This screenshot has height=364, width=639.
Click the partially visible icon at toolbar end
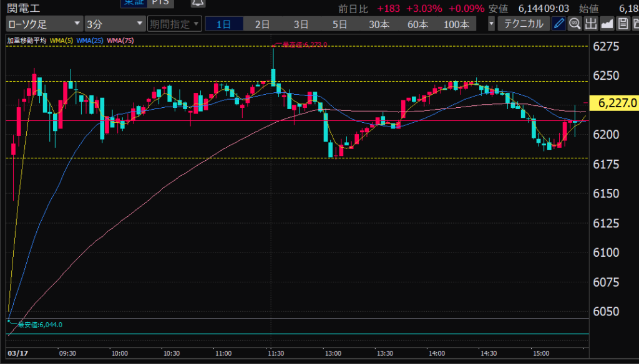[x=635, y=24]
